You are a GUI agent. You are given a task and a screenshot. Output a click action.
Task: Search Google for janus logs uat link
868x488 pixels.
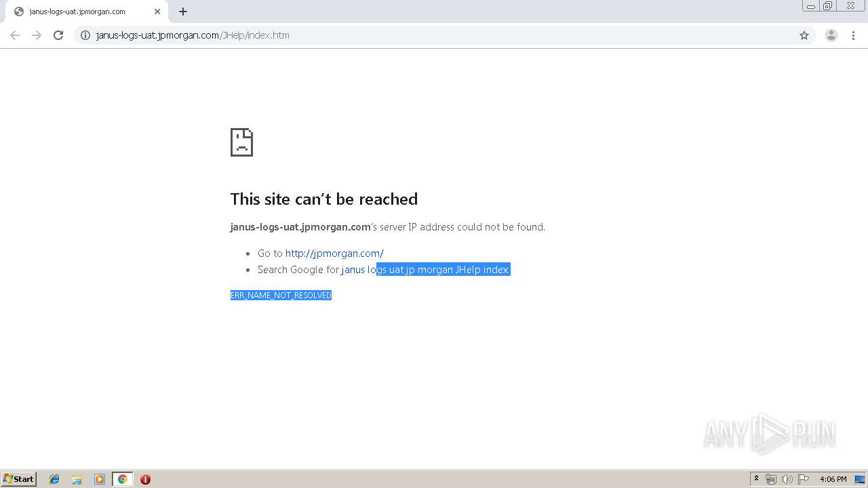coord(425,270)
